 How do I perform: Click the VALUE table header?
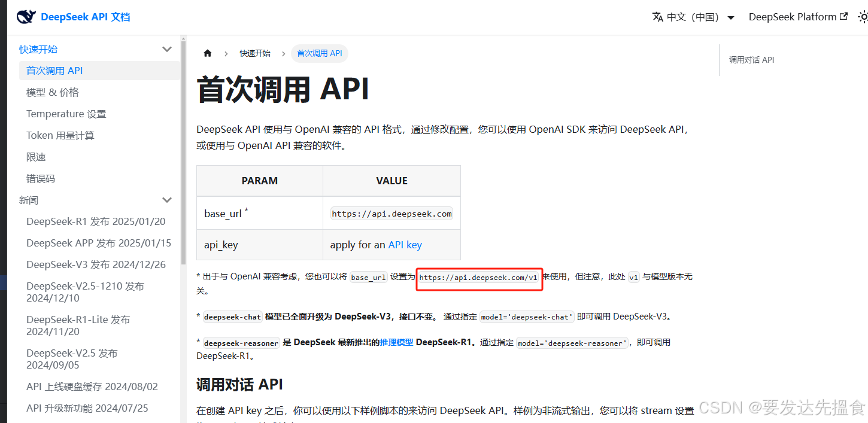(392, 181)
